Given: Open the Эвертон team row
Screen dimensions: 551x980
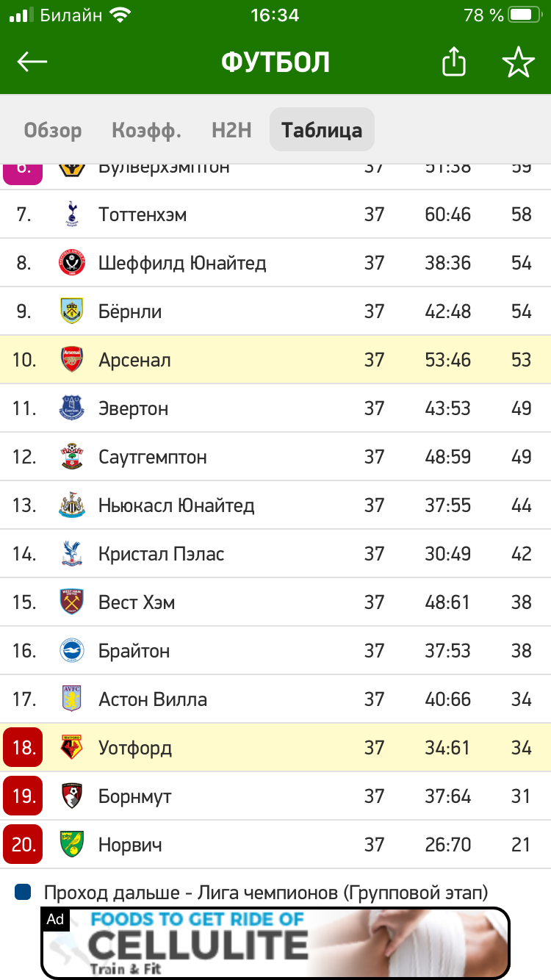Looking at the screenshot, I should (x=275, y=408).
